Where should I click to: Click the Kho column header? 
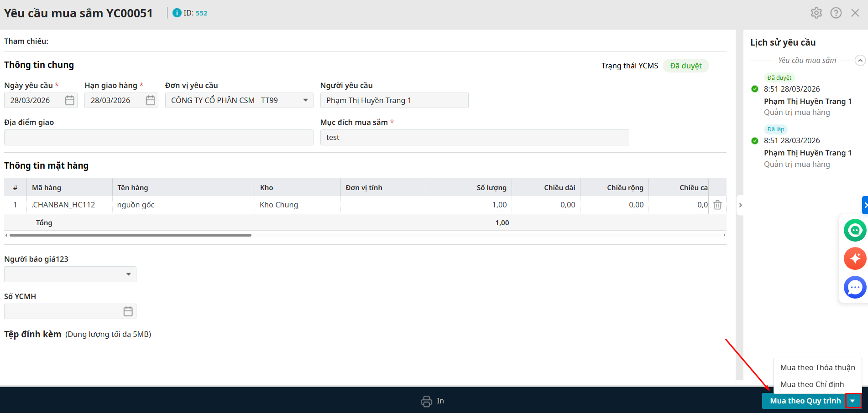pyautogui.click(x=298, y=187)
